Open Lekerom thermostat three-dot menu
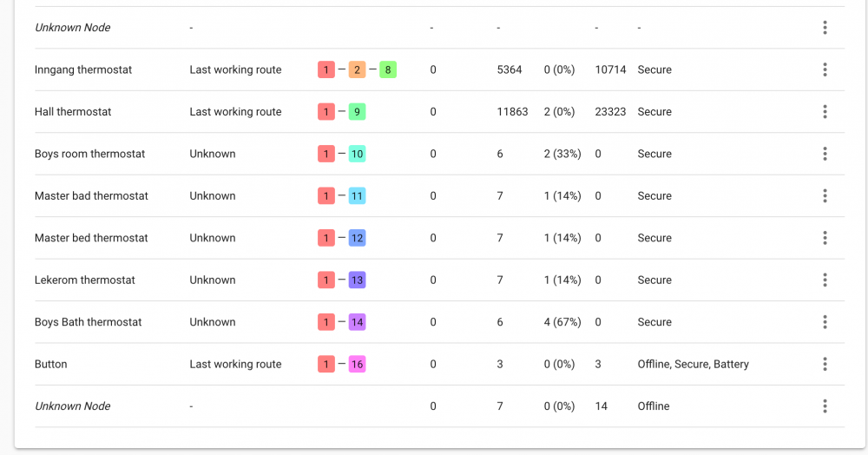The height and width of the screenshot is (455, 868). point(825,280)
